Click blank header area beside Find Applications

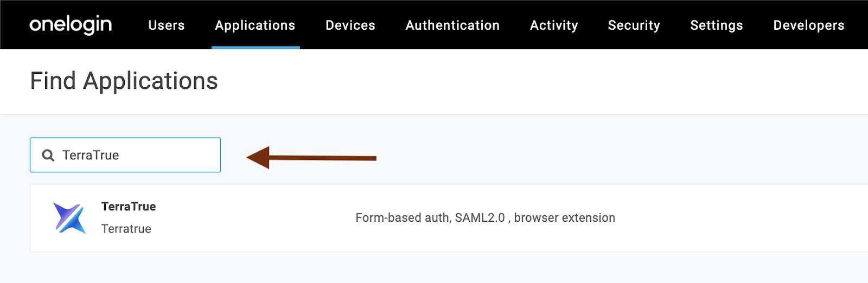click(542, 81)
